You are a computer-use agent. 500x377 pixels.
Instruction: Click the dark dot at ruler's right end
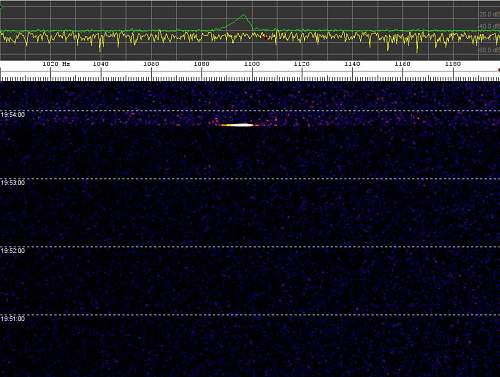coord(499,70)
